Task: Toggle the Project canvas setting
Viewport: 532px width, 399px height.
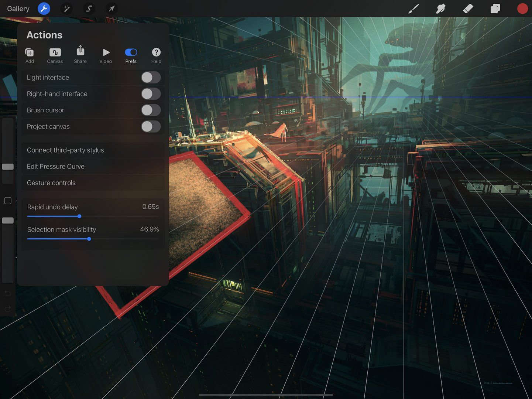Action: click(x=151, y=126)
